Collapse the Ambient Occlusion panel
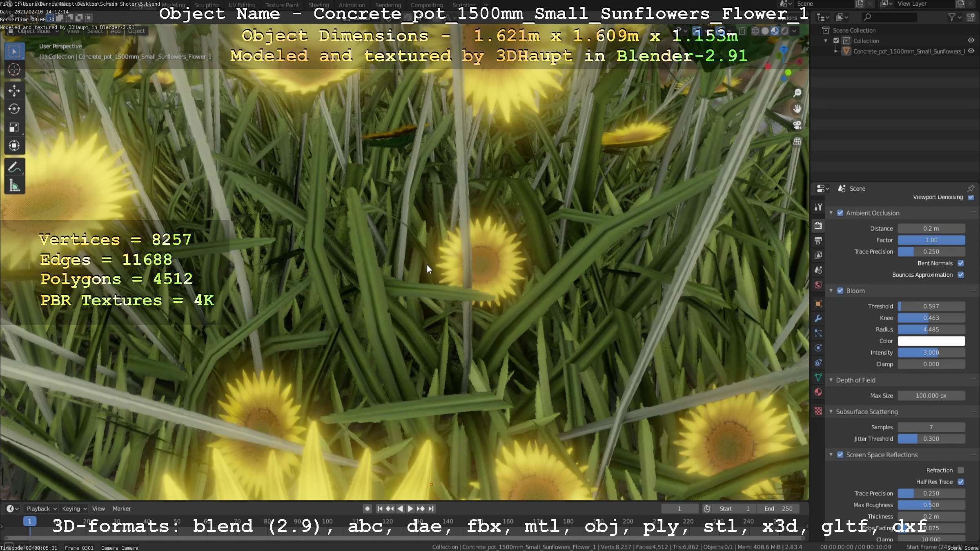The width and height of the screenshot is (980, 551). click(831, 213)
